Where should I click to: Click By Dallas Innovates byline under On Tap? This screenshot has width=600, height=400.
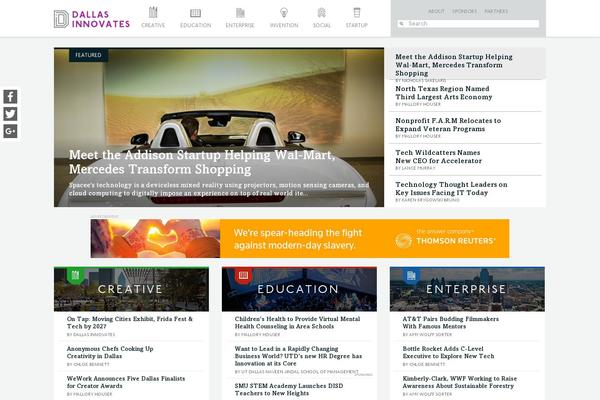pos(91,335)
